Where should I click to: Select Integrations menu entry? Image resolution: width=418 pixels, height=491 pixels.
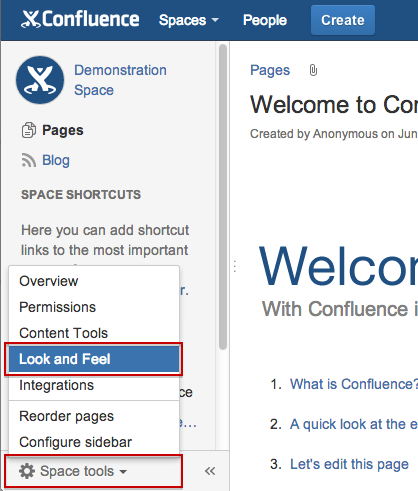94,385
